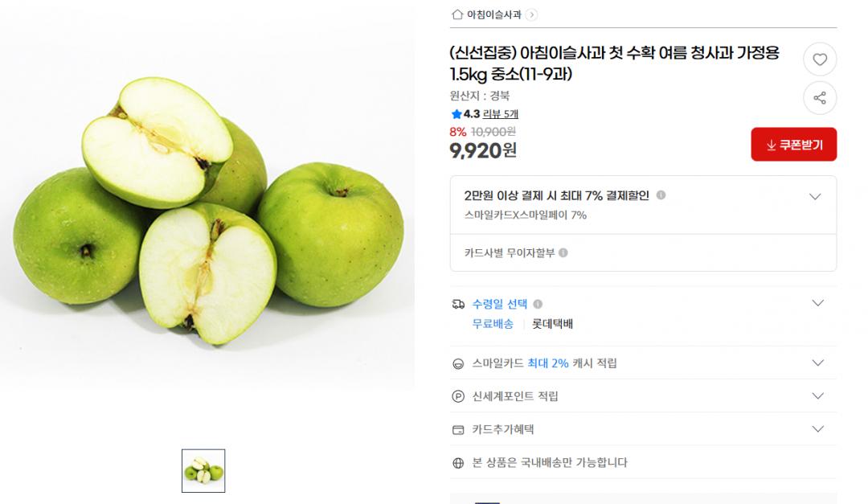The image size is (868, 504).
Task: Click the card icon beside 카드추가혜택
Action: point(458,430)
